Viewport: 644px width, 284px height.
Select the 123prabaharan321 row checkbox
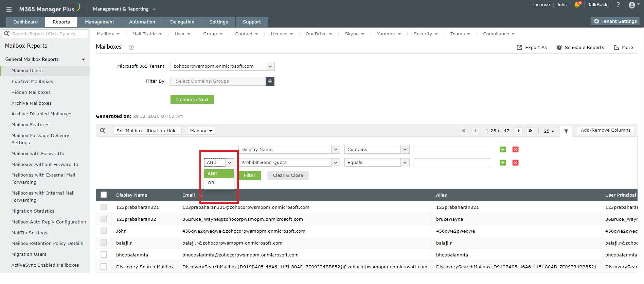104,207
